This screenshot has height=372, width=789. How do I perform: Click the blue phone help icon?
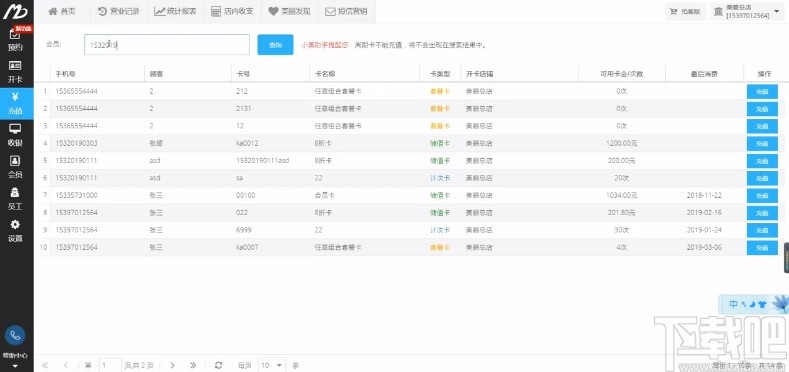[x=15, y=335]
